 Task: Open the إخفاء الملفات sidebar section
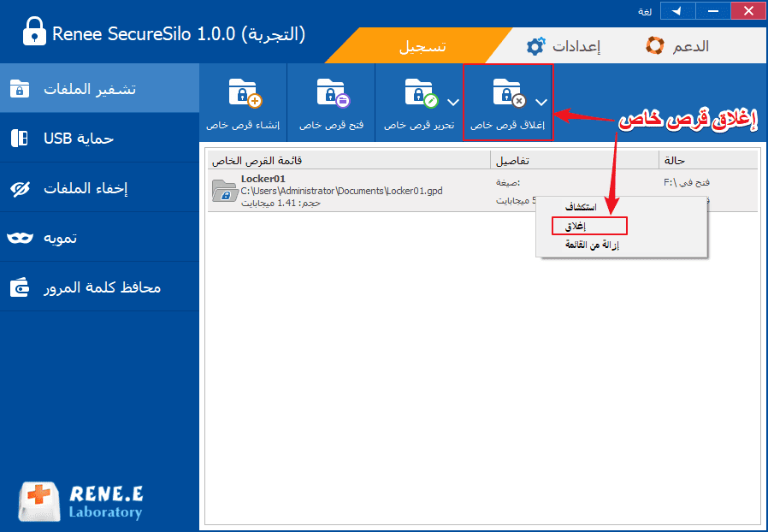(99, 187)
